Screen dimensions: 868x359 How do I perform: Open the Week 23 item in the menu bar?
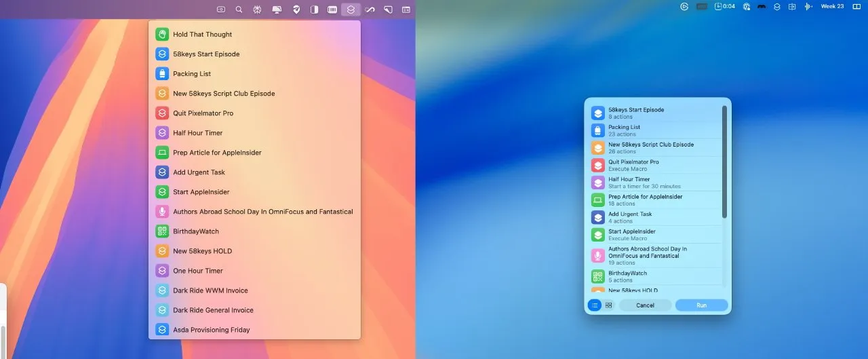(x=832, y=7)
